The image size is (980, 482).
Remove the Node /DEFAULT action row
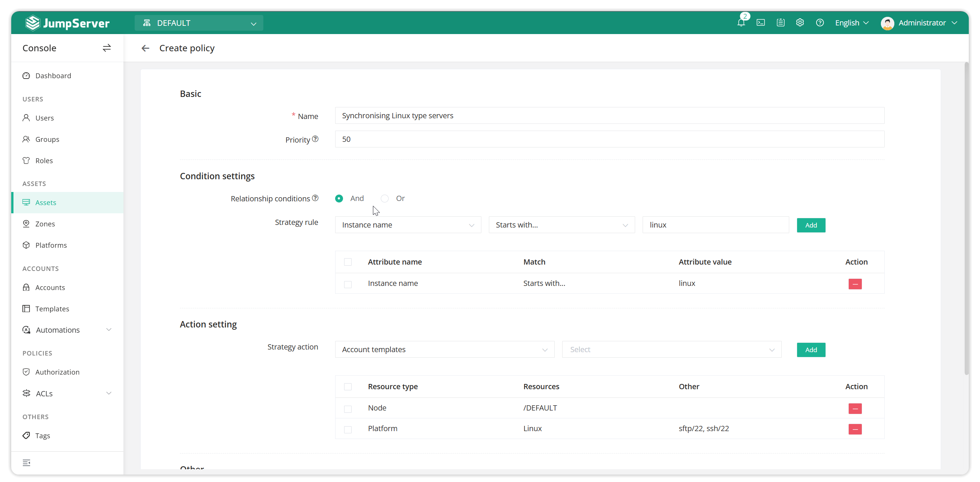coord(855,409)
